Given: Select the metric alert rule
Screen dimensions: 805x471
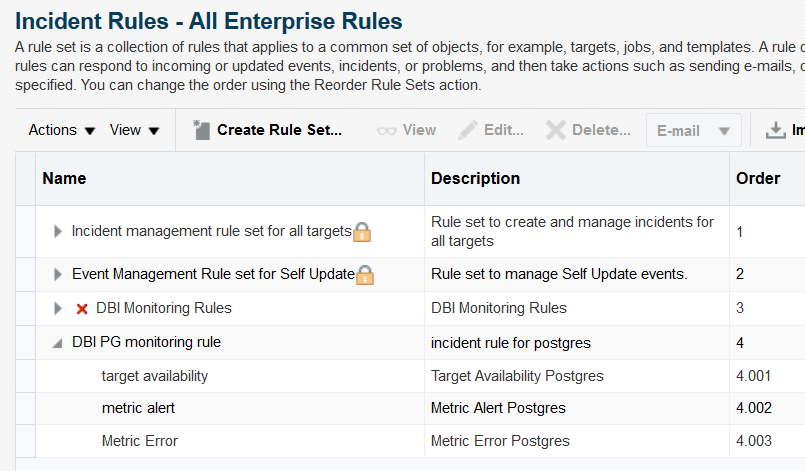Looking at the screenshot, I should click(138, 408).
